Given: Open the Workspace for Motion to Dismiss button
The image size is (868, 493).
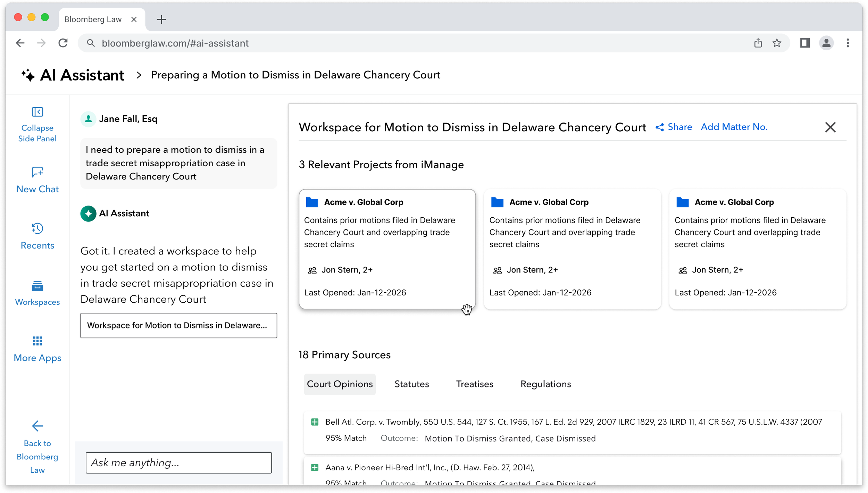Looking at the screenshot, I should click(x=178, y=325).
